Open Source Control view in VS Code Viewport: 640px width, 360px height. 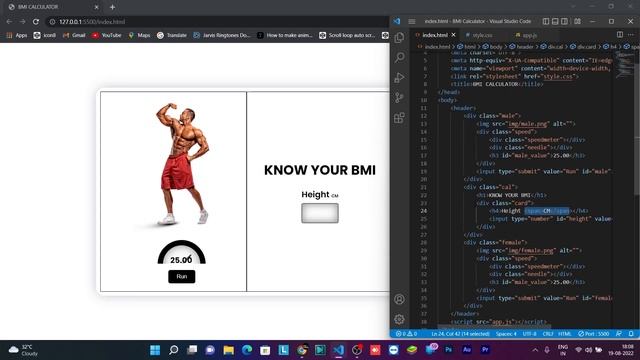(x=400, y=98)
